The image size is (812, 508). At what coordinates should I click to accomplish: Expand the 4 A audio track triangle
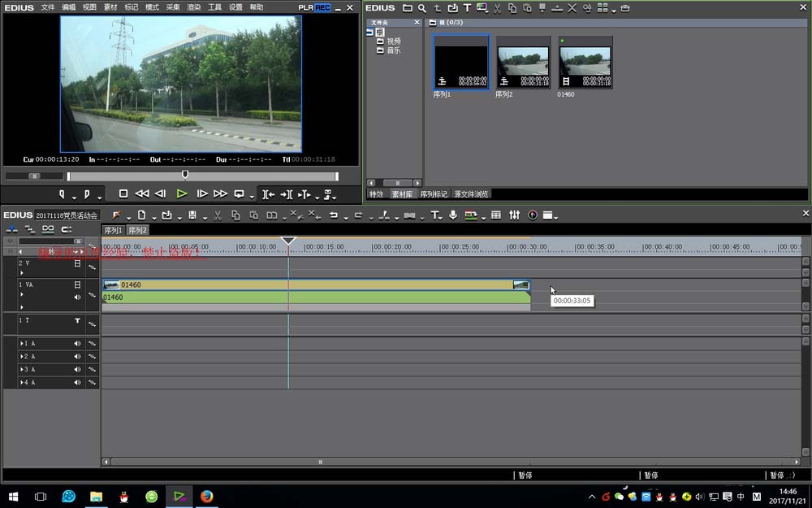coord(22,382)
